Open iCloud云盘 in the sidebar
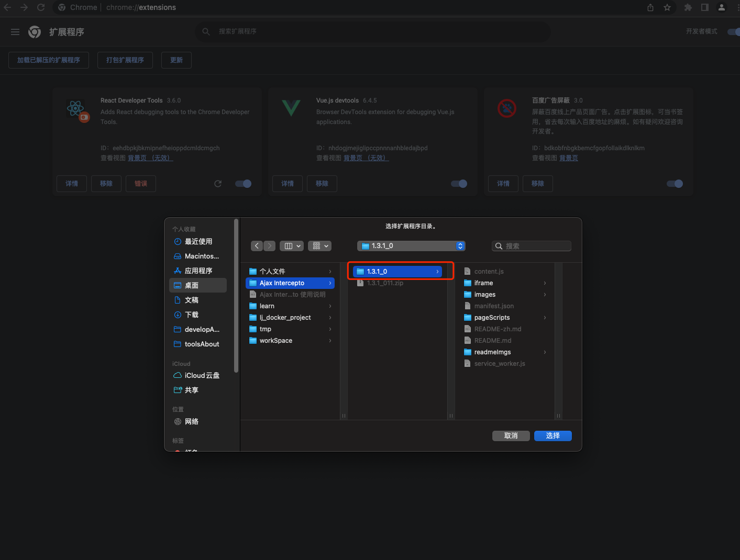This screenshot has width=740, height=560. [x=198, y=375]
